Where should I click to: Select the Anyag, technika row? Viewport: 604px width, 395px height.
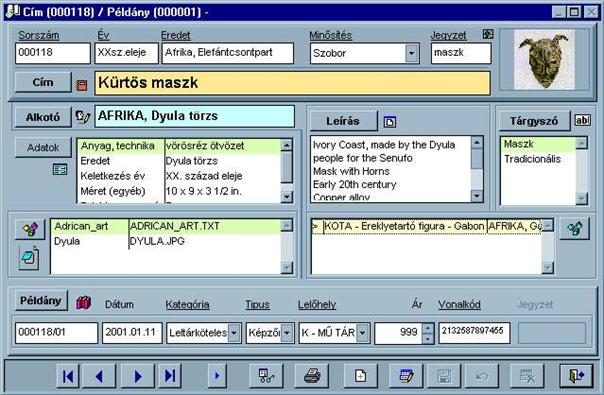[x=179, y=146]
